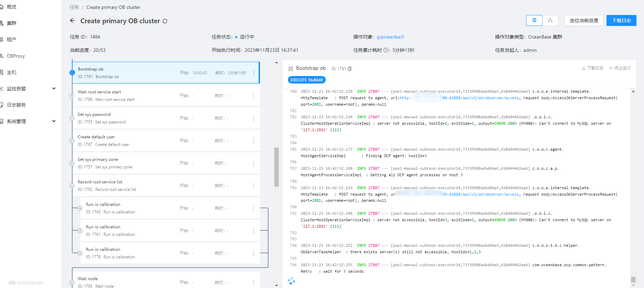Go back using the left arrow icon
This screenshot has width=644, height=288.
click(72, 21)
